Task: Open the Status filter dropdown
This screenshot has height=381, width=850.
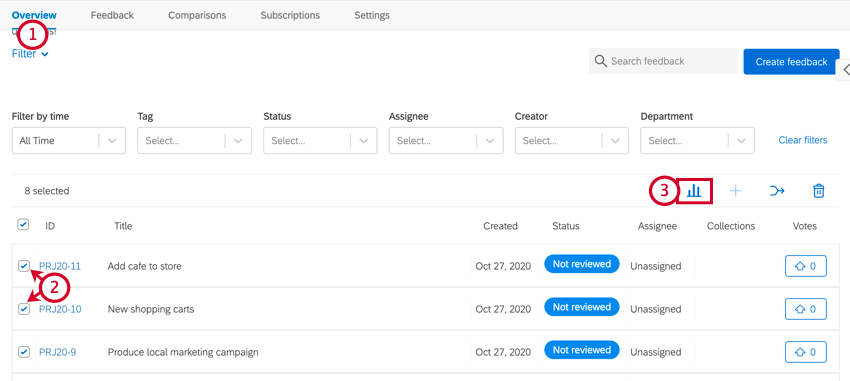Action: click(x=320, y=140)
